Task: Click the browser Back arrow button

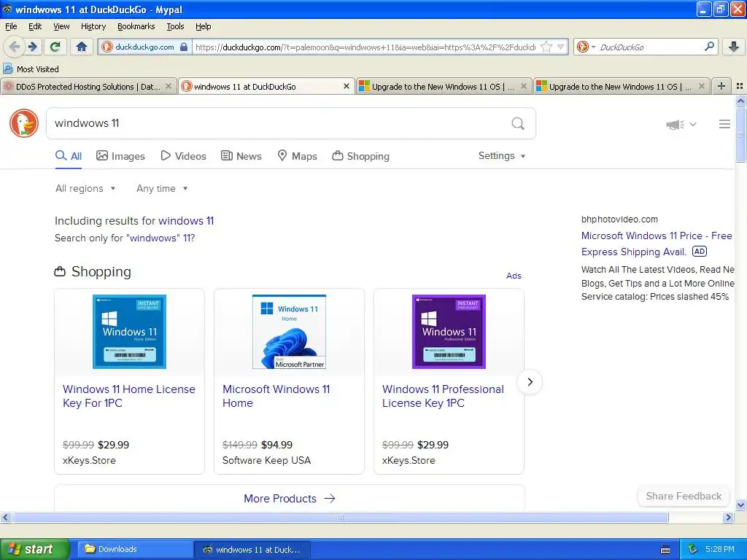Action: coord(15,47)
